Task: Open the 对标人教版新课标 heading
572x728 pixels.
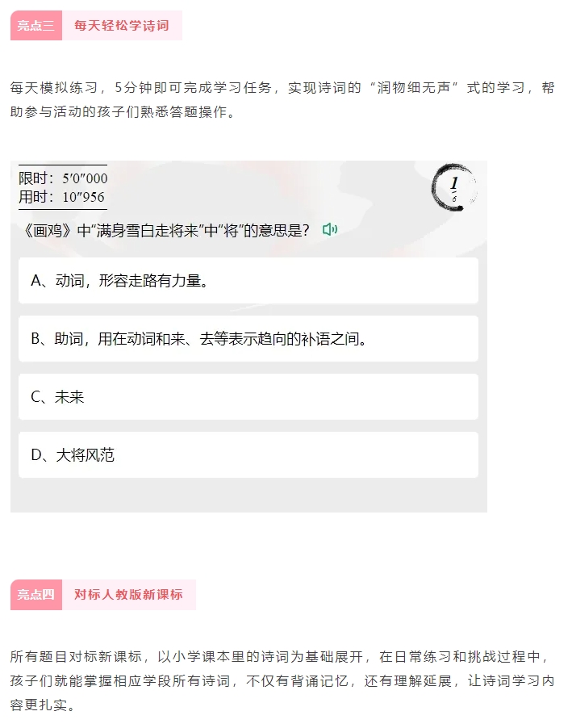Action: 128,594
